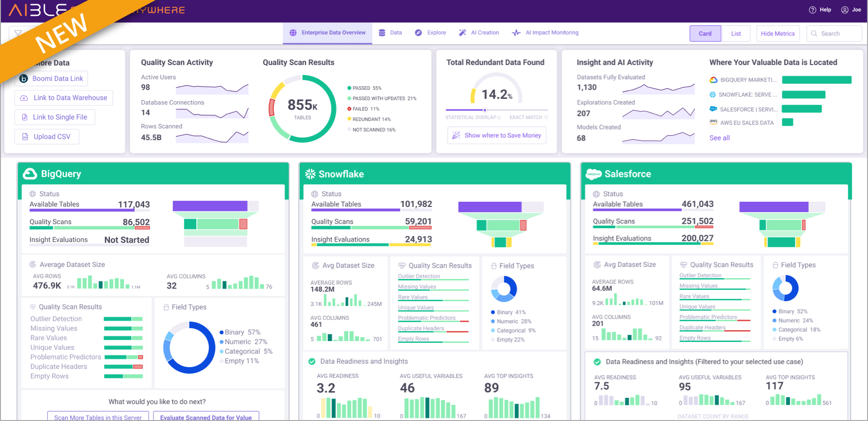Go to the Explore tab
Image resolution: width=868 pixels, height=421 pixels.
pos(430,33)
